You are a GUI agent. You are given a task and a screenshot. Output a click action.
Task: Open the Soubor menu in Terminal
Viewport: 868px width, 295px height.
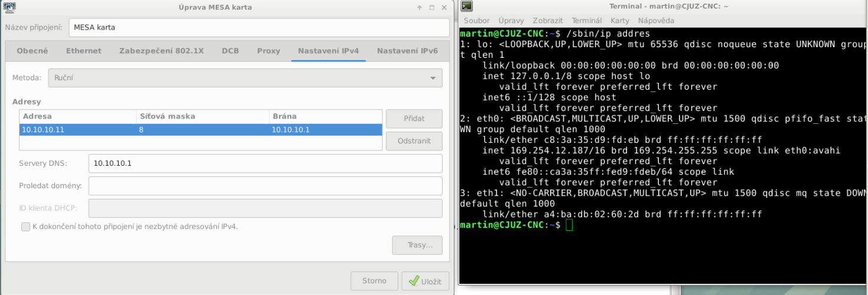(476, 21)
